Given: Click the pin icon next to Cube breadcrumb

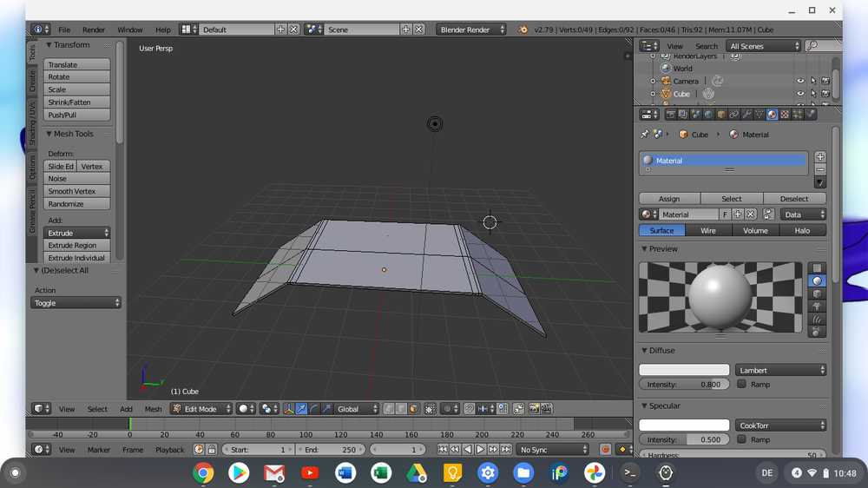Looking at the screenshot, I should click(644, 135).
